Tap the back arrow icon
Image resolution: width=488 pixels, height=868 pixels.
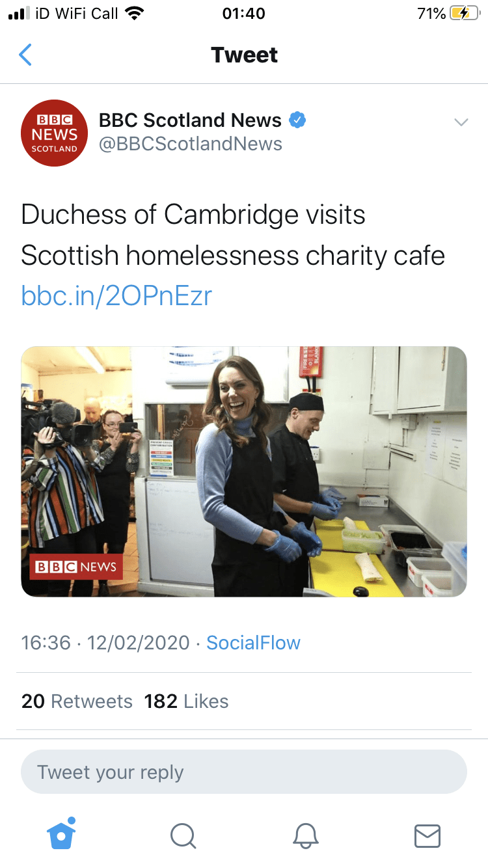click(25, 55)
